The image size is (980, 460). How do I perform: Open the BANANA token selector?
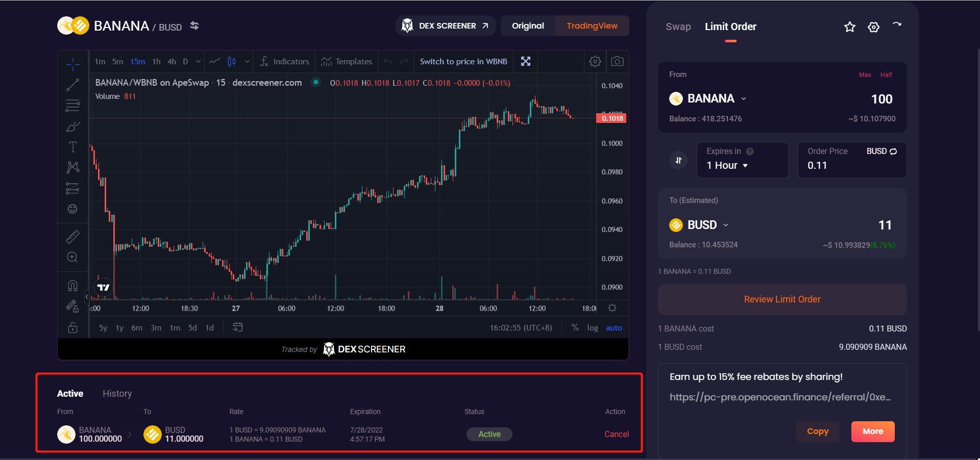(x=708, y=98)
